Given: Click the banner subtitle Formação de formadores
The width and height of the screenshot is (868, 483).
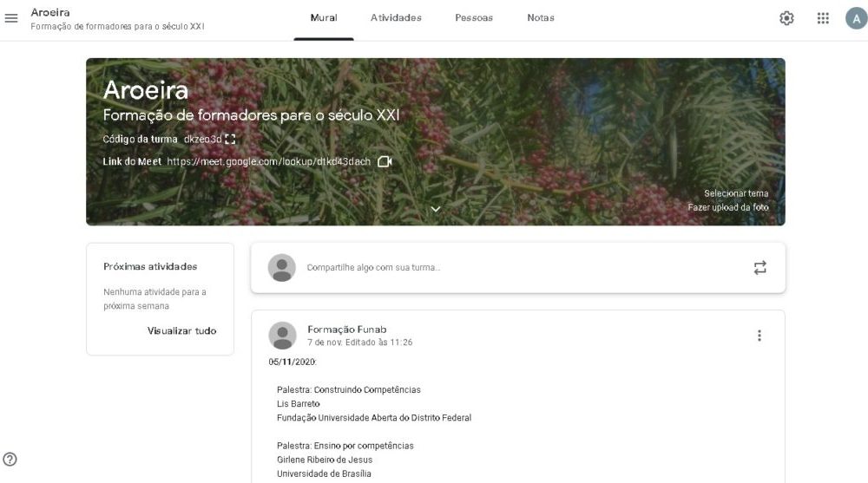Looking at the screenshot, I should tap(251, 115).
